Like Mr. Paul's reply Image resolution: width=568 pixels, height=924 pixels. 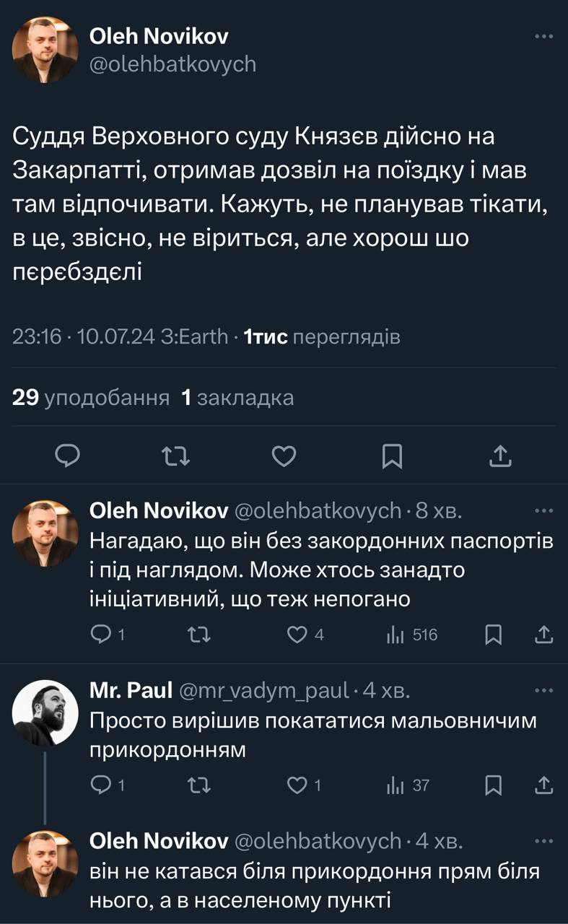[297, 785]
